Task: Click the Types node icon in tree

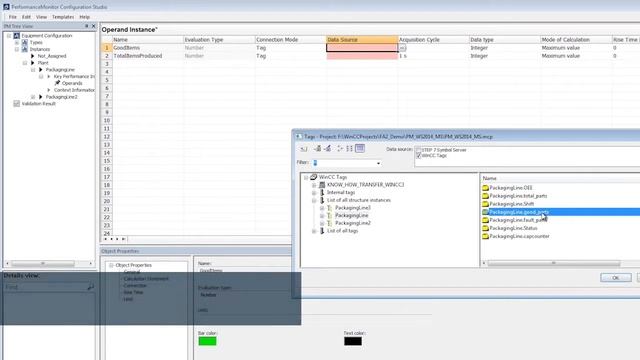Action: click(x=24, y=42)
